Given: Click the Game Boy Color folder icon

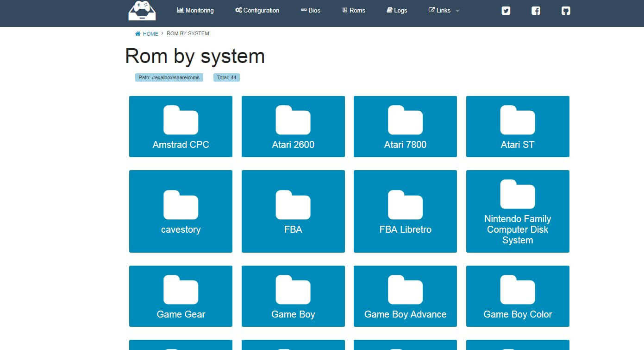Looking at the screenshot, I should pos(518,290).
